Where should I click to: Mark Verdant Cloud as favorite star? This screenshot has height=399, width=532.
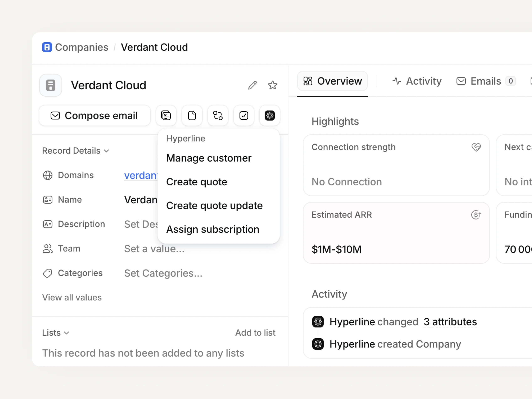point(272,85)
